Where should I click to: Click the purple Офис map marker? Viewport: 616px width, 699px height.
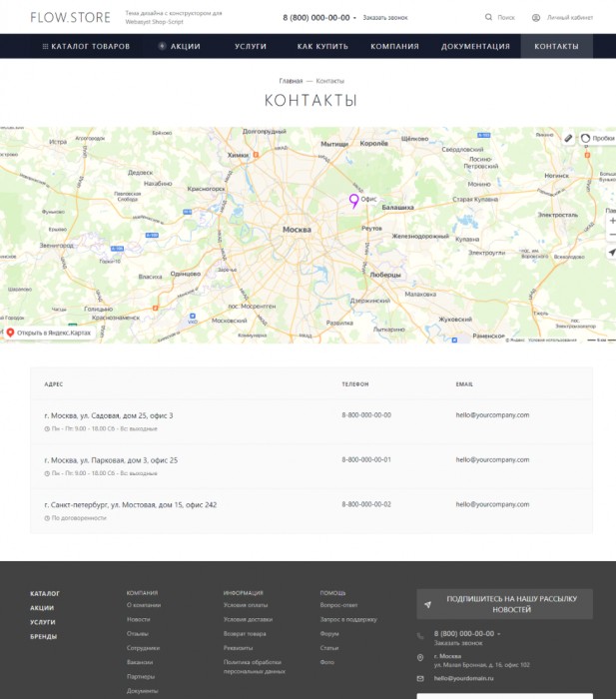coord(353,201)
